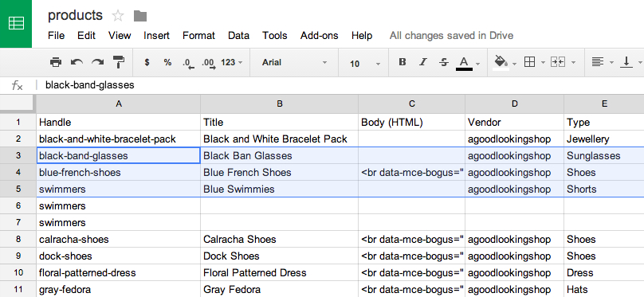The width and height of the screenshot is (644, 297).
Task: Select the Jewellery type cell
Action: (604, 139)
